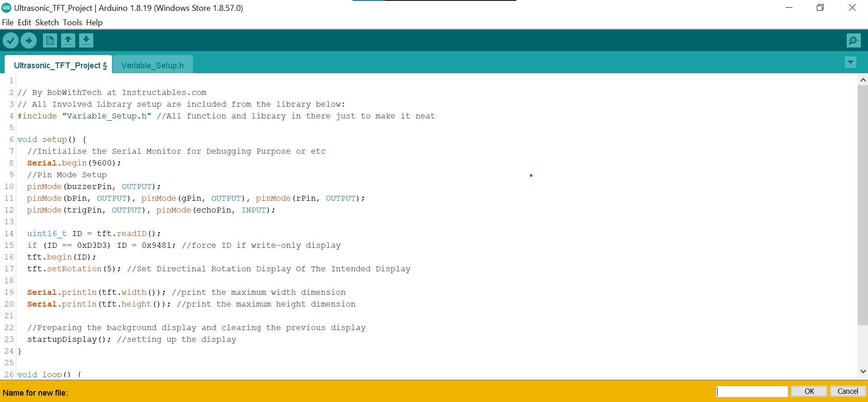Click 'uint16_t ID = tft.readID();' line

pos(94,234)
